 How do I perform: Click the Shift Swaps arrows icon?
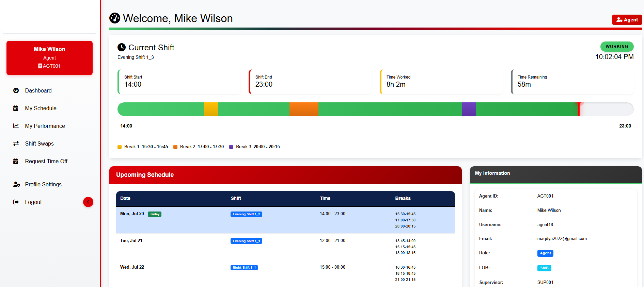pyautogui.click(x=16, y=143)
